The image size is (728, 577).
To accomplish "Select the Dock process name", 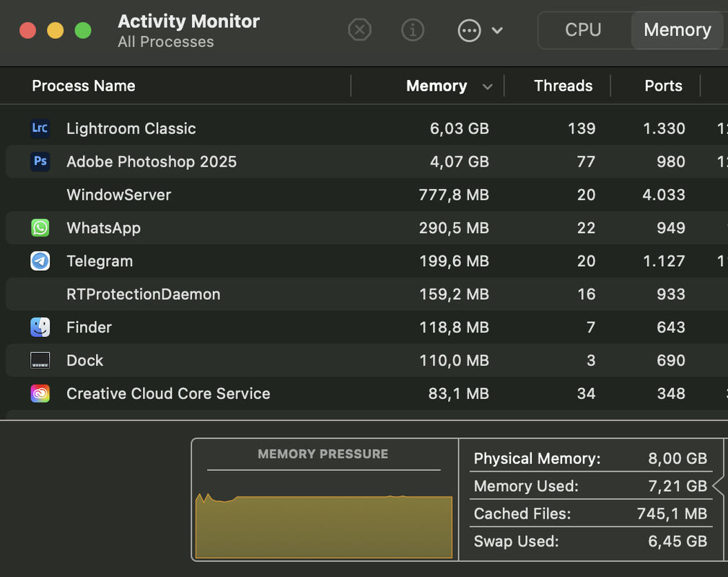I will click(x=84, y=360).
